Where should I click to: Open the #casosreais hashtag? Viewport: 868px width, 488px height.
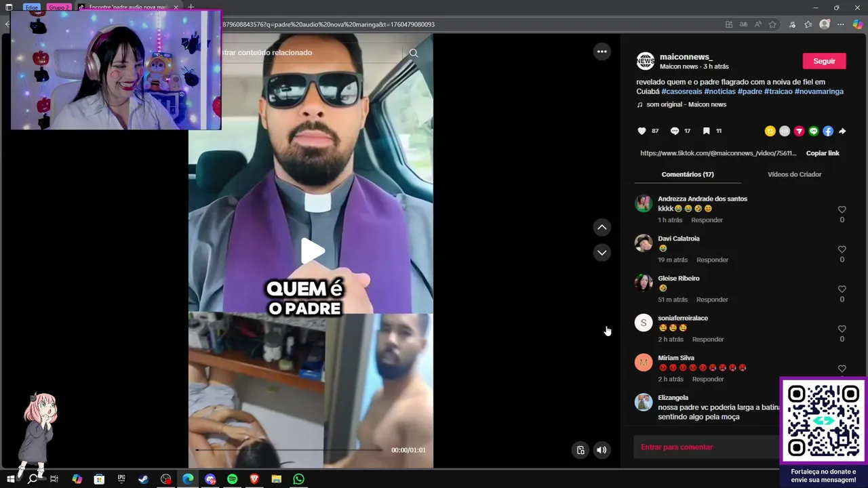tap(682, 91)
